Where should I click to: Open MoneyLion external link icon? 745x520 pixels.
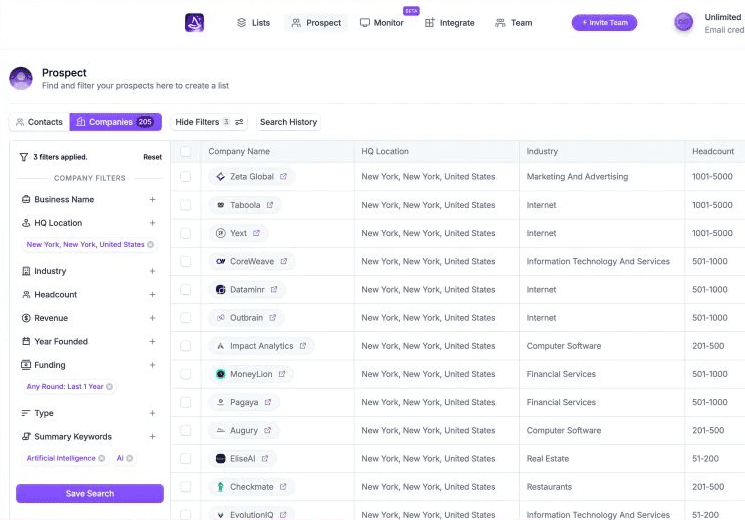282,374
